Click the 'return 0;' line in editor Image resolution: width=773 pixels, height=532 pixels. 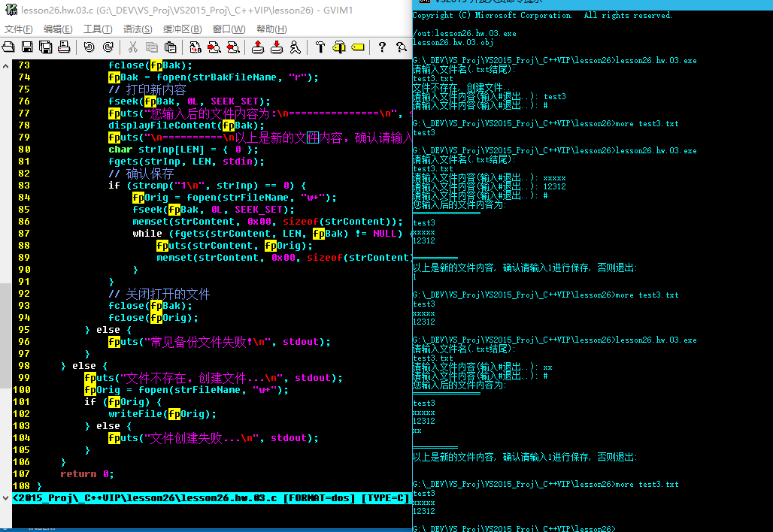[x=86, y=474]
